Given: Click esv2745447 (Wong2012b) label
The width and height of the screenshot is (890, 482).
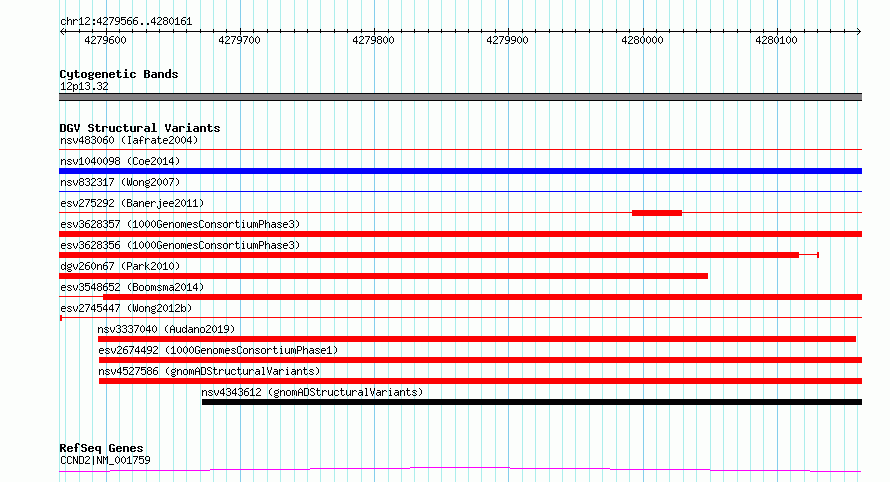Looking at the screenshot, I should click(x=126, y=308).
